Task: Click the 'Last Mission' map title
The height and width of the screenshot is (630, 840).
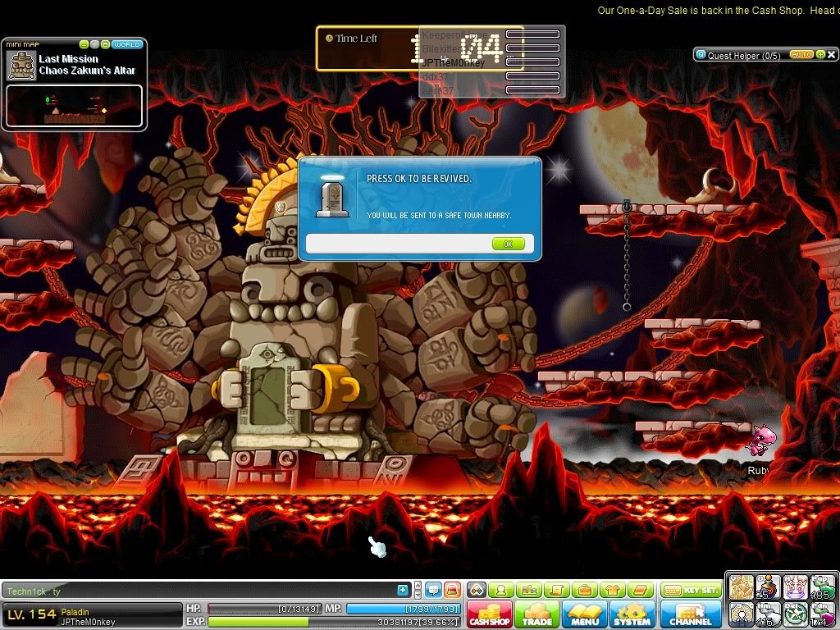Action: (69, 59)
